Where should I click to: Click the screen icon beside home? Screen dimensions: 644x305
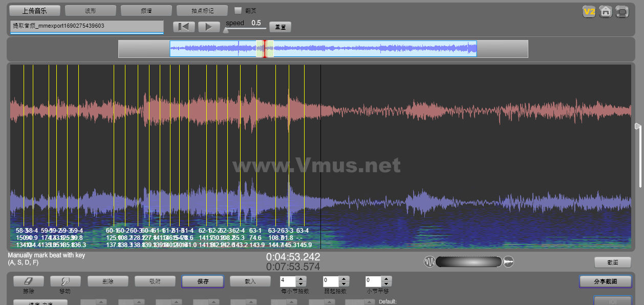(622, 11)
